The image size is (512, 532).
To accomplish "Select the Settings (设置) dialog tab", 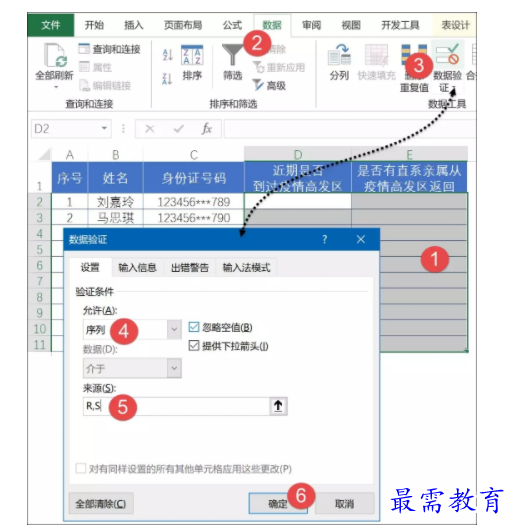I will tap(90, 267).
